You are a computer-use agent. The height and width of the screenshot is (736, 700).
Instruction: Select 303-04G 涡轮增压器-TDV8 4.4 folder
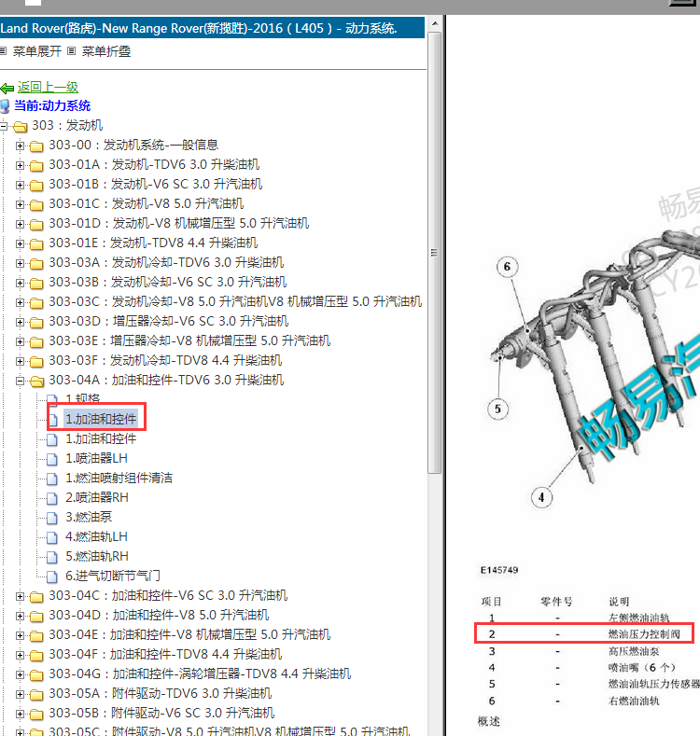(200, 674)
